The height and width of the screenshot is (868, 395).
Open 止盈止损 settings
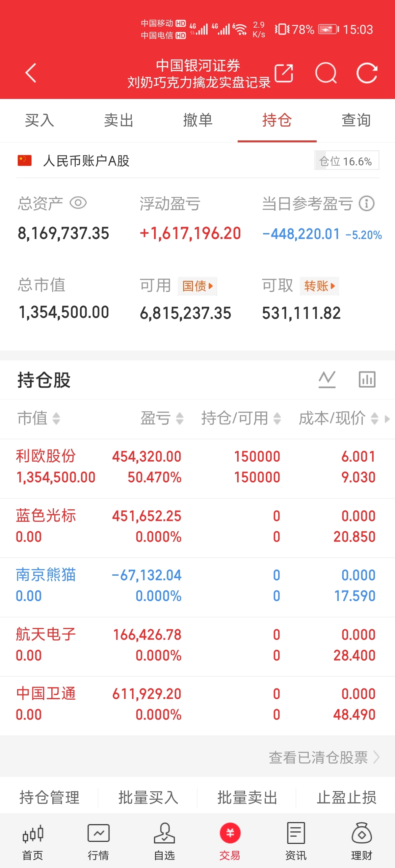pyautogui.click(x=346, y=798)
